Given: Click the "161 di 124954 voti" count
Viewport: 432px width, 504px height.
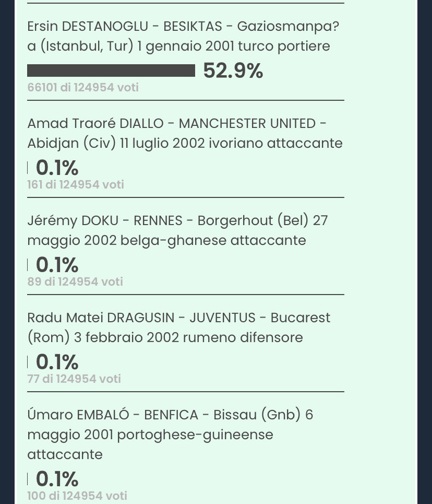Looking at the screenshot, I should point(76,184).
